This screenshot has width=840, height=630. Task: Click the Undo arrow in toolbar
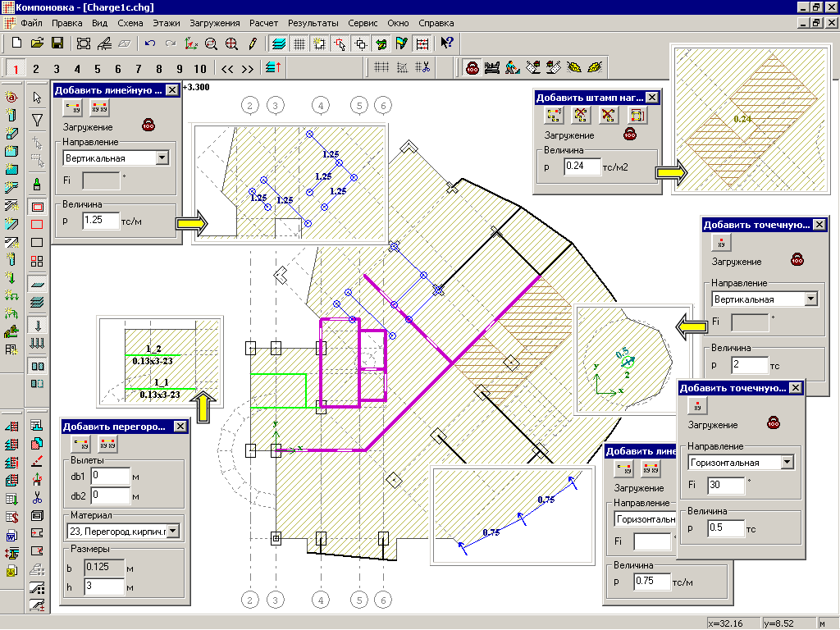coord(149,43)
